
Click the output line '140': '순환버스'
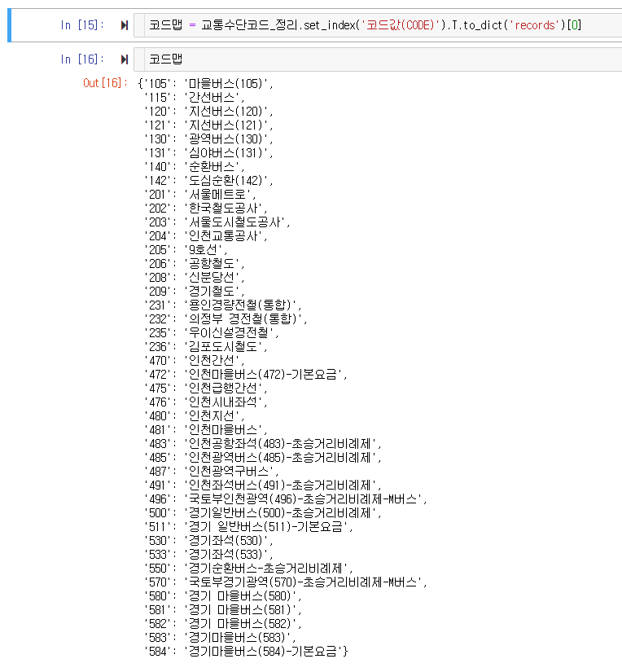pyautogui.click(x=194, y=167)
